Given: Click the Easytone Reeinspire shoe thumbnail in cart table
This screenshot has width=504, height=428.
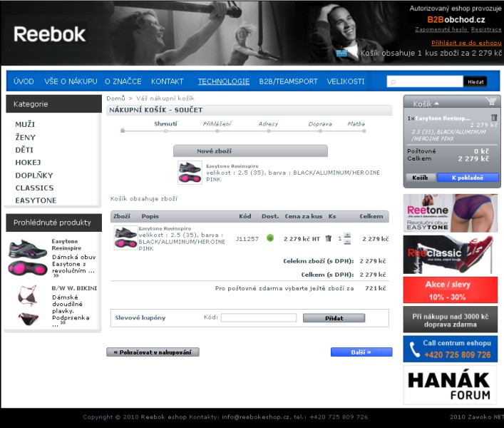Looking at the screenshot, I should point(125,238).
